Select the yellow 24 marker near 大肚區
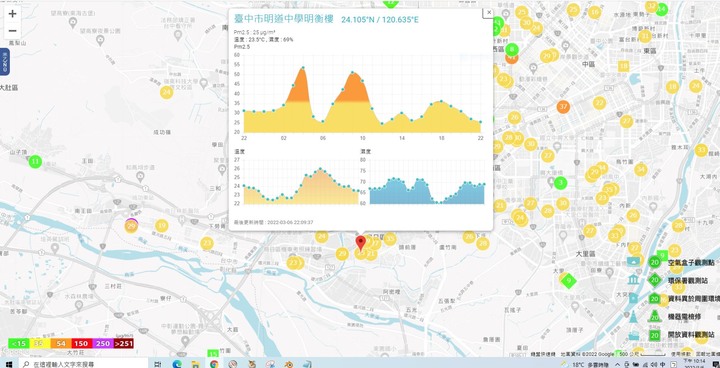720x368 pixels. click(166, 92)
